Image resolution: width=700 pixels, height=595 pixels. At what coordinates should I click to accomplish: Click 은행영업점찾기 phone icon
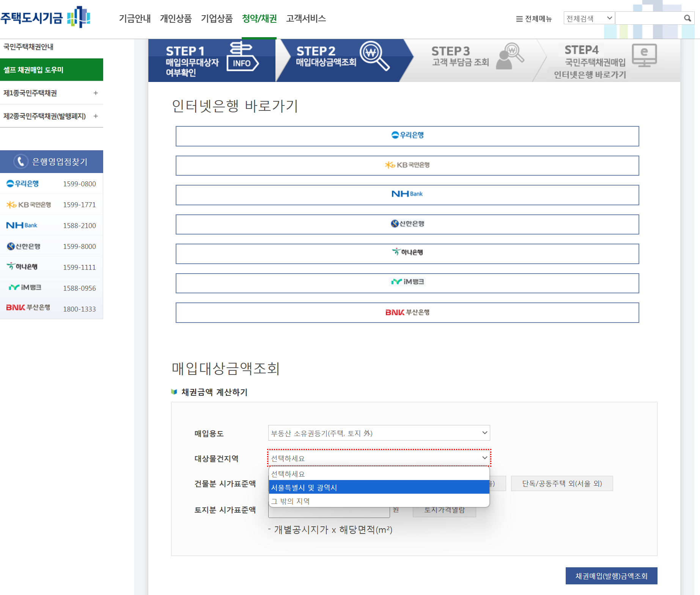pos(21,162)
